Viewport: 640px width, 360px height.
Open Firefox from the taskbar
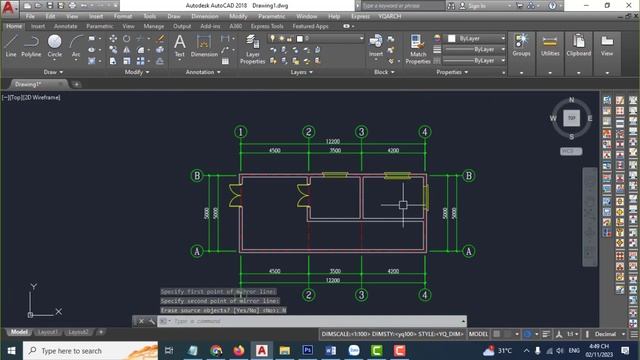(239, 350)
